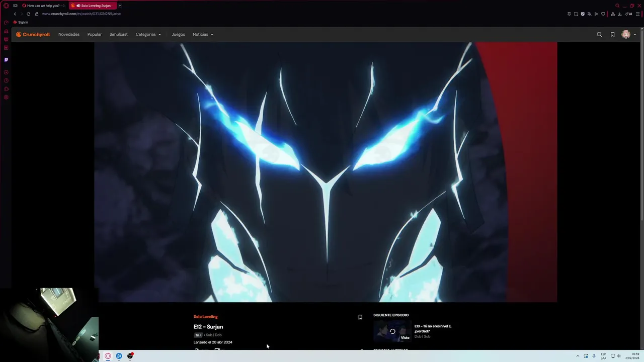Open Easy Setup sliders icon
The width and height of the screenshot is (644, 362).
pyautogui.click(x=638, y=14)
